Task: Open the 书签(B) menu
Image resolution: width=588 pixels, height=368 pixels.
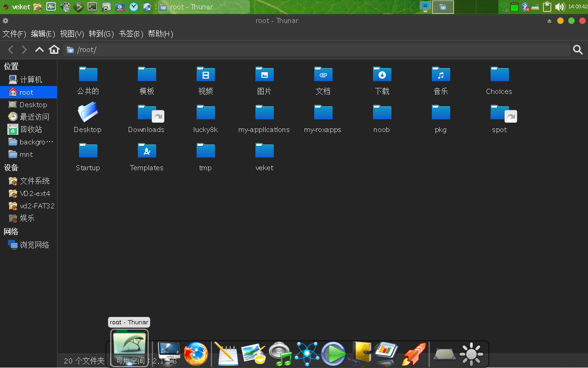Action: tap(131, 34)
